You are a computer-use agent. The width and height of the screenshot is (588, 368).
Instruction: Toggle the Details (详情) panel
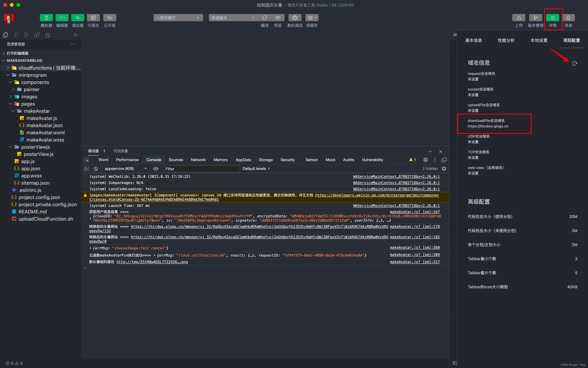pyautogui.click(x=553, y=17)
